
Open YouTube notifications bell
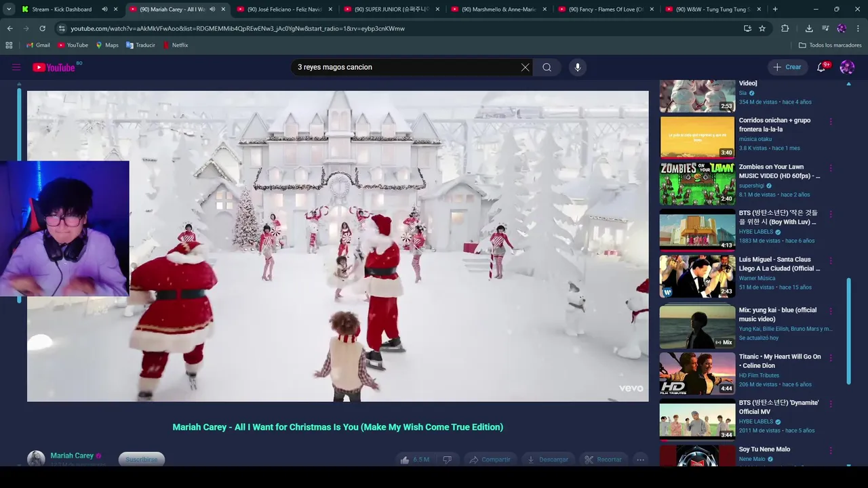821,67
